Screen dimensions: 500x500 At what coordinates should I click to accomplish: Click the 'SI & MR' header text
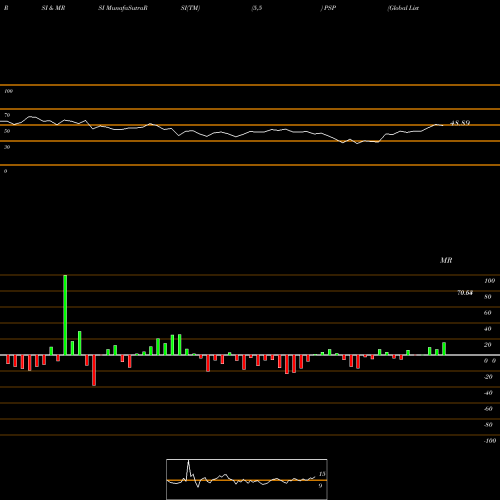(53, 8)
